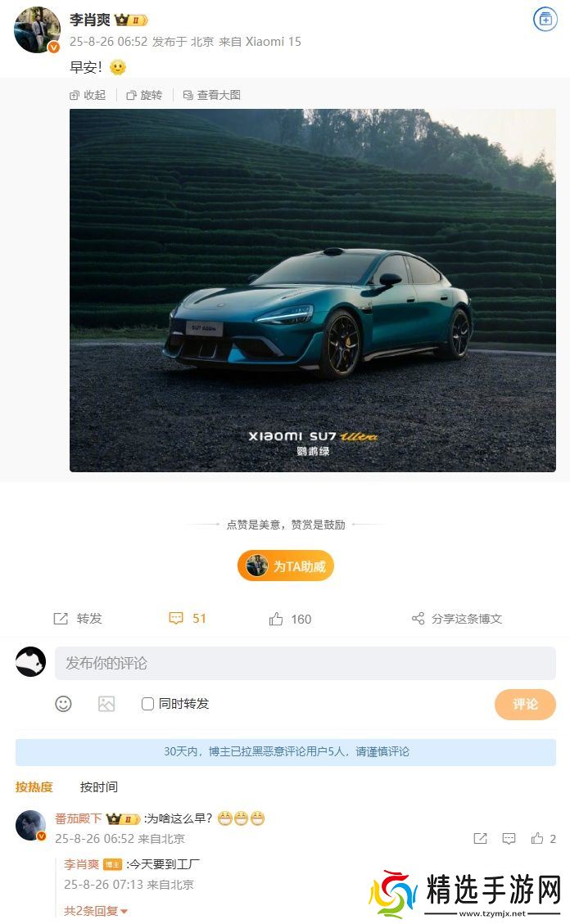The height and width of the screenshot is (924, 570).
Task: Open 李肖爽 profile name link
Action: tap(89, 20)
